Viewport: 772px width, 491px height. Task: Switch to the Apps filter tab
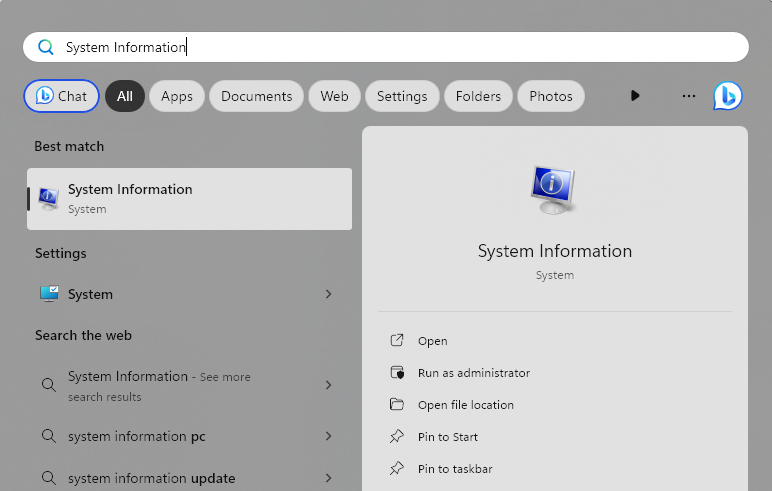177,96
